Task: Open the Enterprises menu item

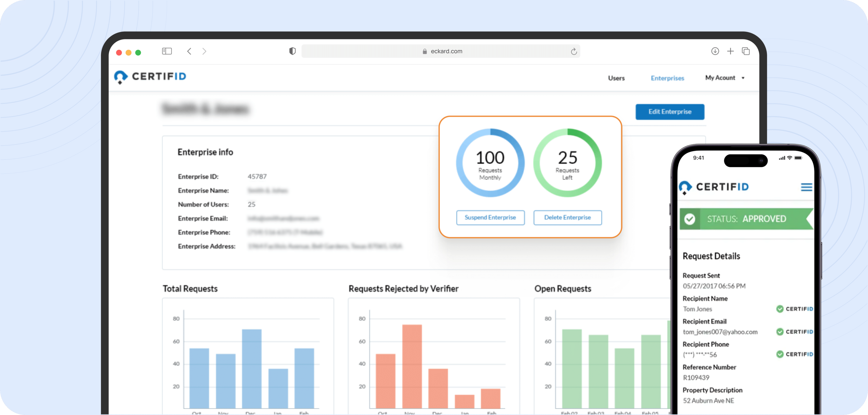Action: point(667,78)
